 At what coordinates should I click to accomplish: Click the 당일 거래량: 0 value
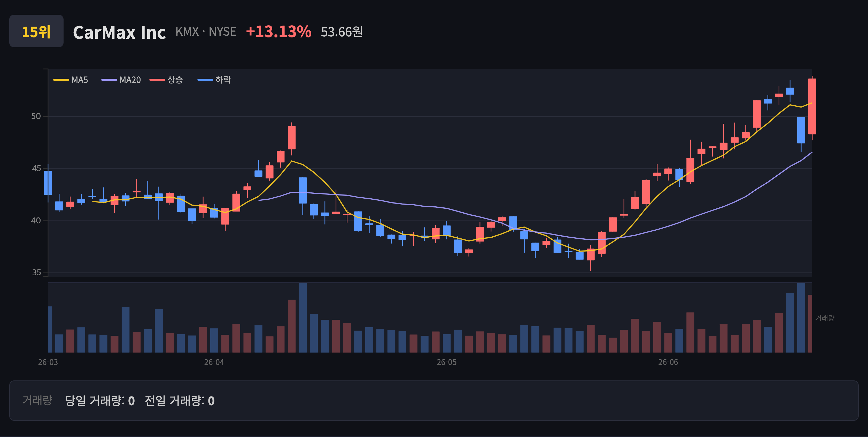[100, 401]
